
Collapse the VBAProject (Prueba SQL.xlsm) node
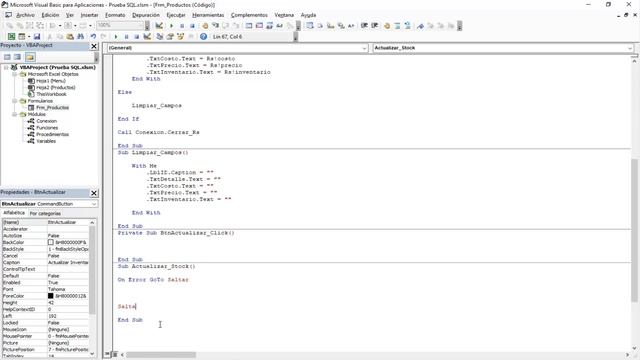coord(6,67)
